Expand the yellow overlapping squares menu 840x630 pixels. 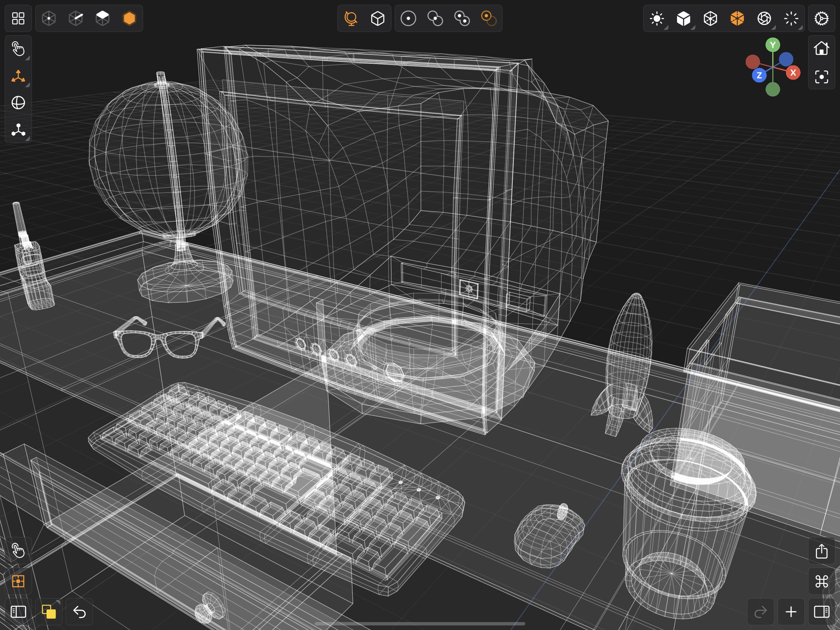point(49,612)
